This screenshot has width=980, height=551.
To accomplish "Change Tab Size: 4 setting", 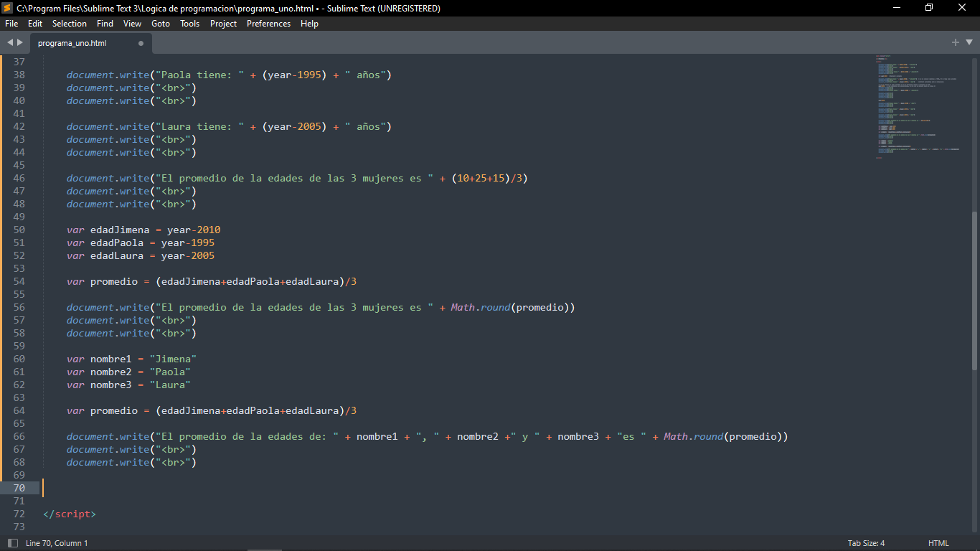I will tap(866, 543).
